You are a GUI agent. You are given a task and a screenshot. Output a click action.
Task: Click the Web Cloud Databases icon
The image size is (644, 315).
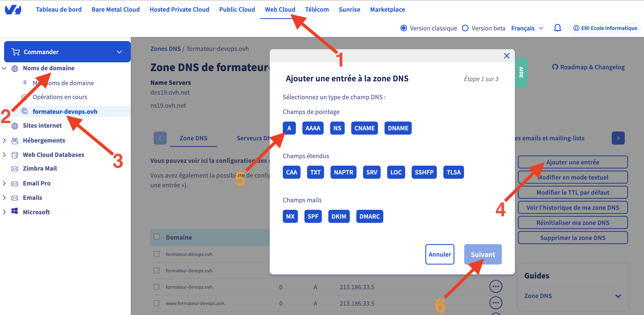pos(15,155)
